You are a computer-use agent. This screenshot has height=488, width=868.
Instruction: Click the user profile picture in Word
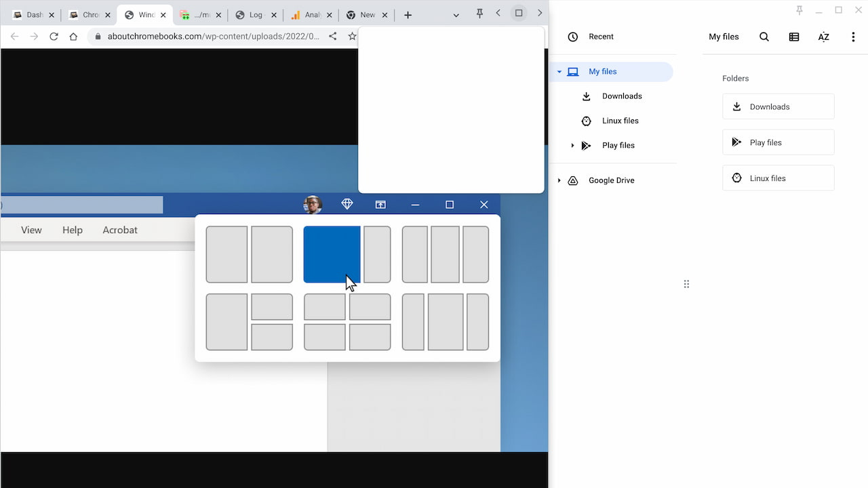[313, 205]
